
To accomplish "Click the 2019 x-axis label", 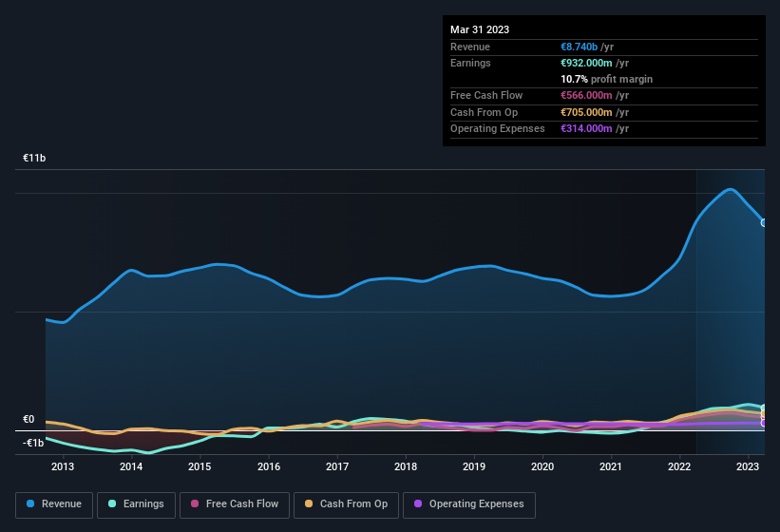I will [x=473, y=466].
